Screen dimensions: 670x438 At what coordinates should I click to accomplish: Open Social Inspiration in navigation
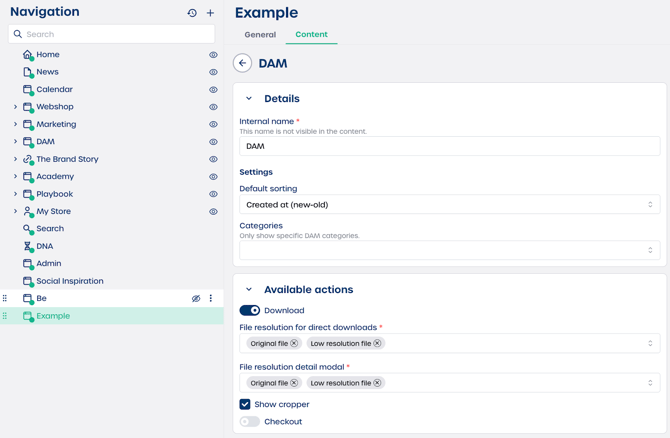click(69, 281)
